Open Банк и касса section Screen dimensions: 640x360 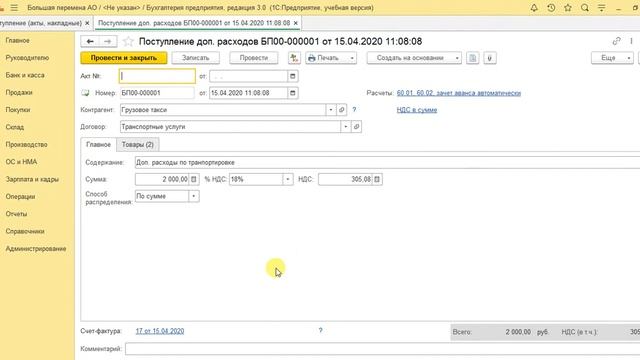(x=25, y=75)
